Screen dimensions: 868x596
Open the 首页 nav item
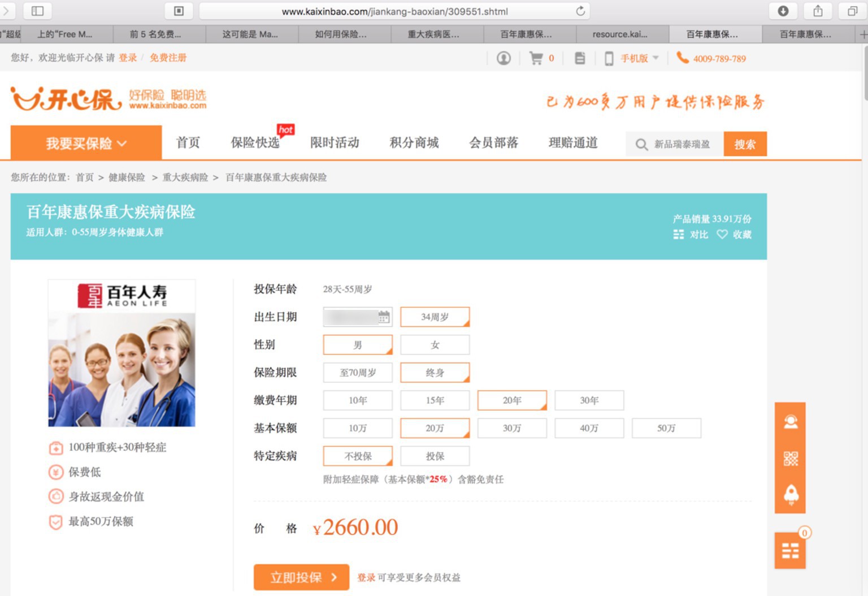pyautogui.click(x=188, y=142)
